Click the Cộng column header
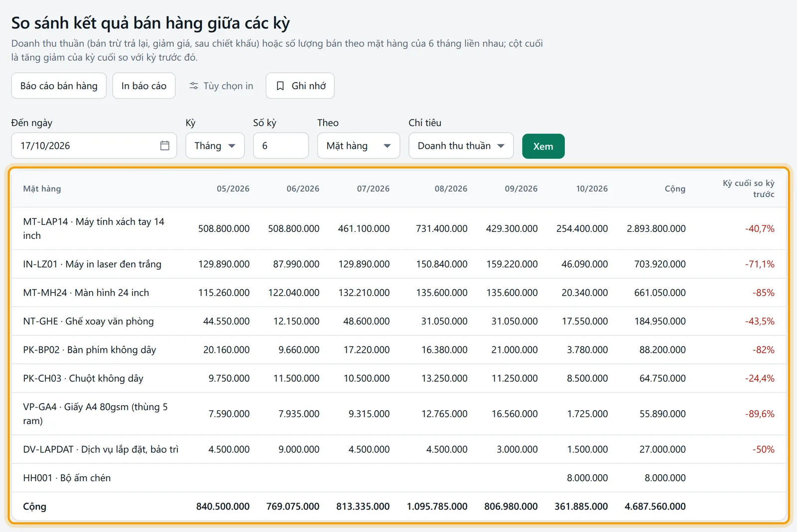The height and width of the screenshot is (532, 797). point(675,189)
